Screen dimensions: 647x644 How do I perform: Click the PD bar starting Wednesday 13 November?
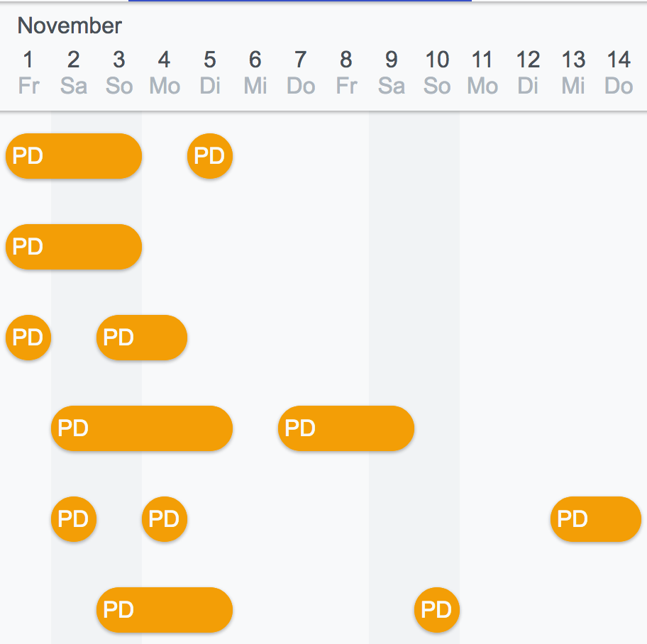[x=596, y=519]
